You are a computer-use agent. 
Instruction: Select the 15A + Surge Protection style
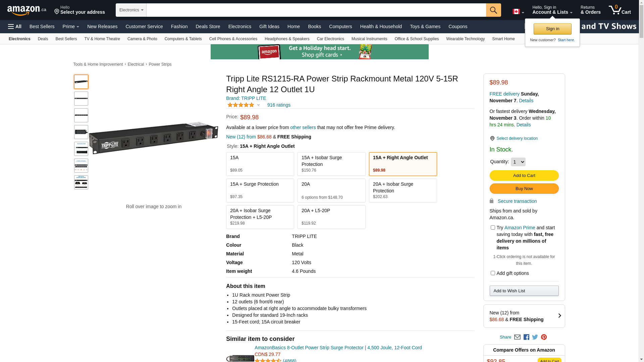coord(260,190)
